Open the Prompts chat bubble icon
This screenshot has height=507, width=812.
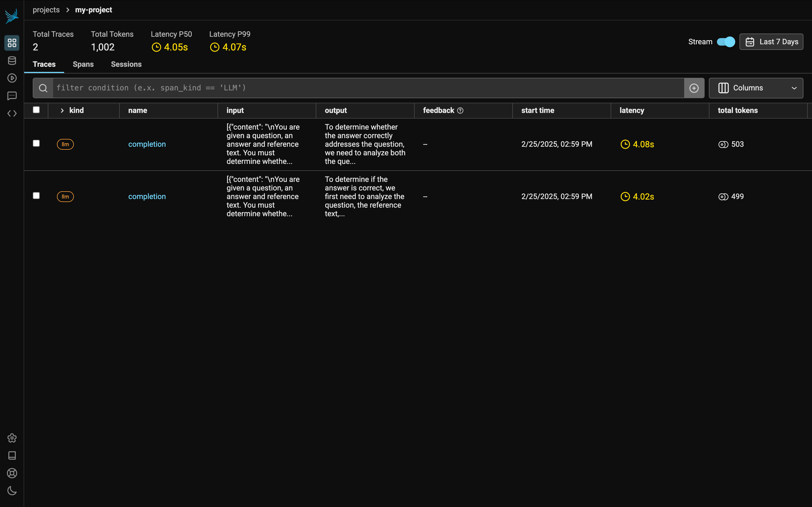pos(12,96)
